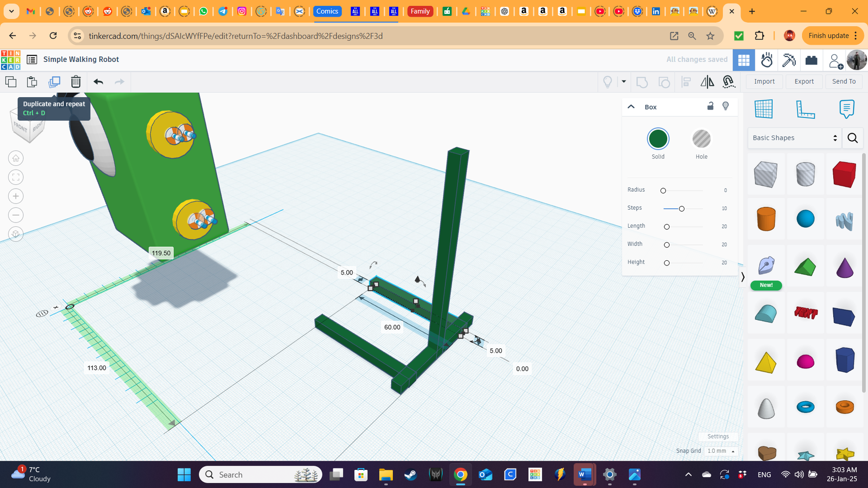Rename design title Simple Walking Robot
Viewport: 868px width, 488px height.
(81, 59)
